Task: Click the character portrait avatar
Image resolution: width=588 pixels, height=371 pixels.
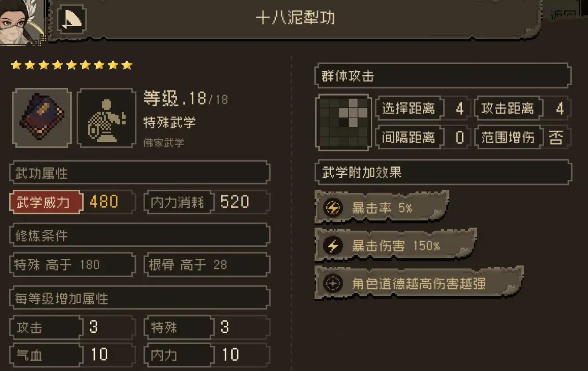Action: coord(22,22)
